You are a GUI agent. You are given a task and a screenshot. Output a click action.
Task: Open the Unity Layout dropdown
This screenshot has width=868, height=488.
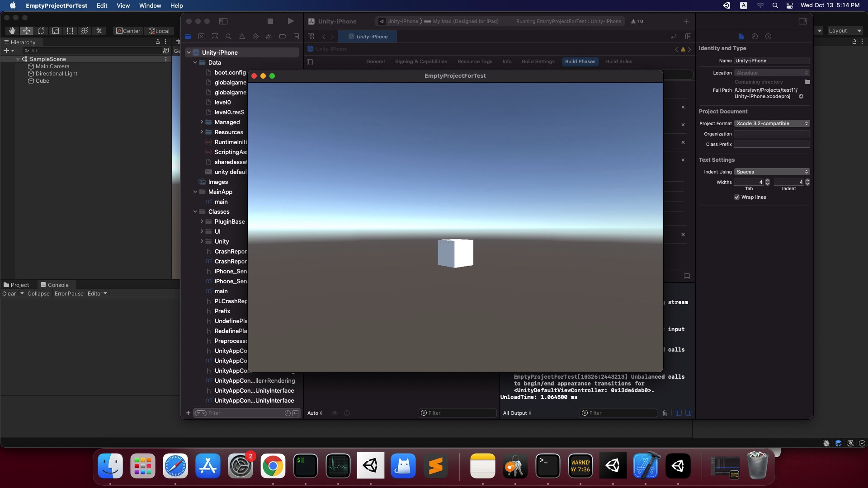[844, 31]
